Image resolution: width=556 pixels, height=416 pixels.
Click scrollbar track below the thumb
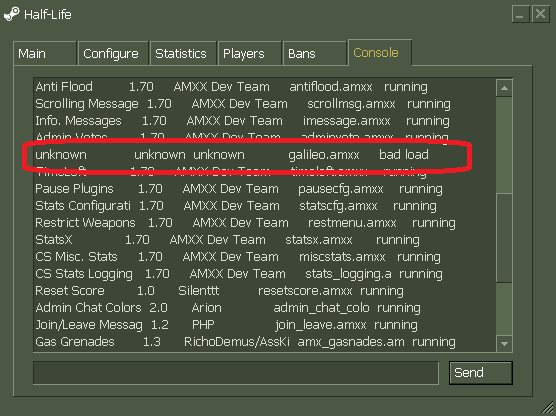click(504, 309)
